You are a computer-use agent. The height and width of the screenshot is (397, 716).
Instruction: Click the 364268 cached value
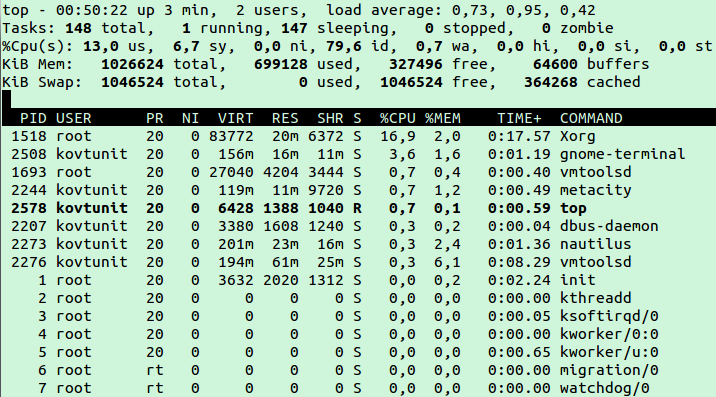(550, 82)
